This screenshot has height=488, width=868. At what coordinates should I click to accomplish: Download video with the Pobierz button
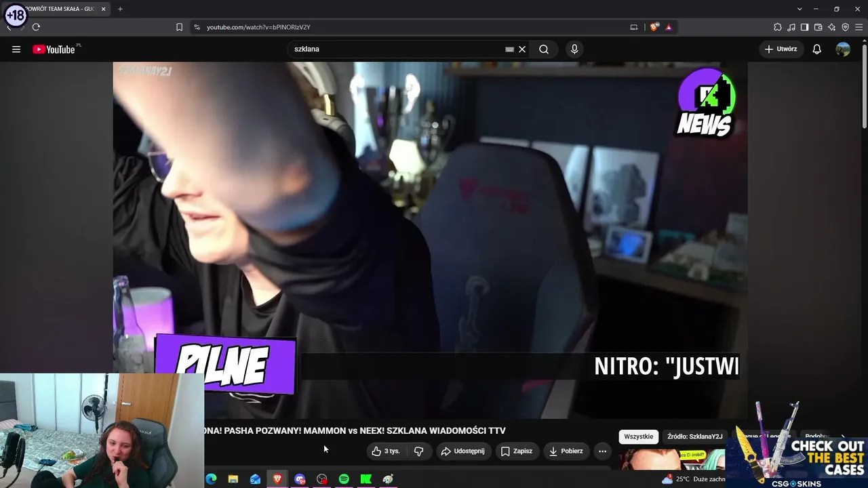pyautogui.click(x=566, y=451)
